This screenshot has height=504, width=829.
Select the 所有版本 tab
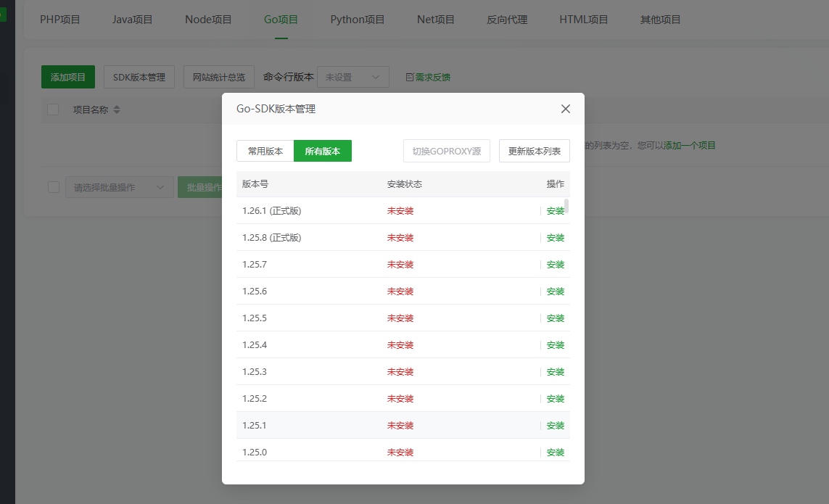click(323, 151)
